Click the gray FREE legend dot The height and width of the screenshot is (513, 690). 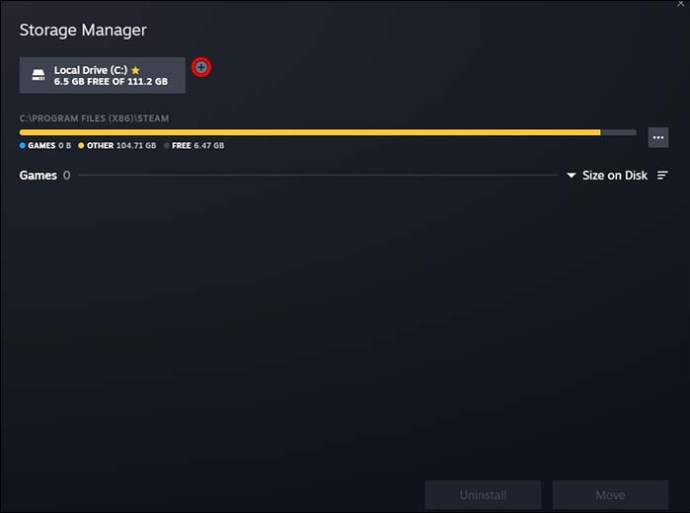coord(166,146)
